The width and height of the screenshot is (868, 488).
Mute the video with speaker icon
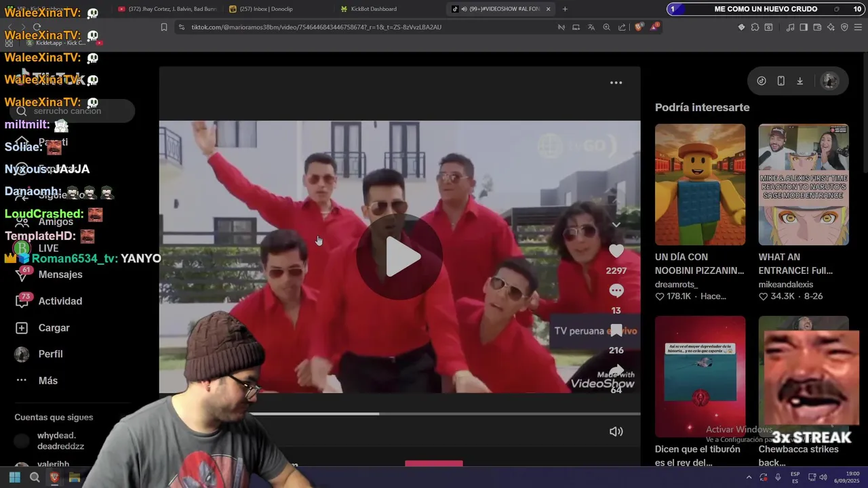(616, 431)
